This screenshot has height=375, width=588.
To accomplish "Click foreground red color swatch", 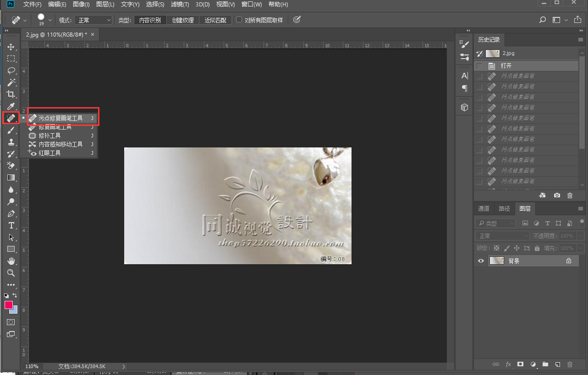I will click(9, 305).
